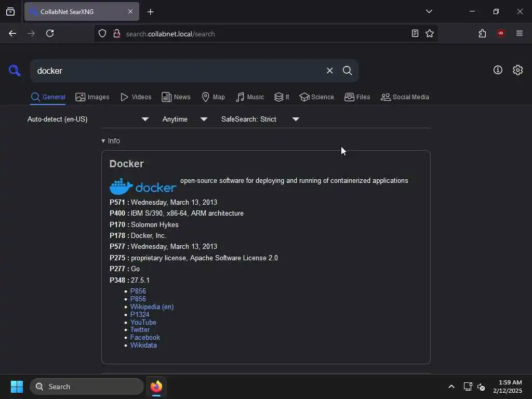This screenshot has width=532, height=399.
Task: Open SearXNG preferences gear
Action: pos(517,70)
